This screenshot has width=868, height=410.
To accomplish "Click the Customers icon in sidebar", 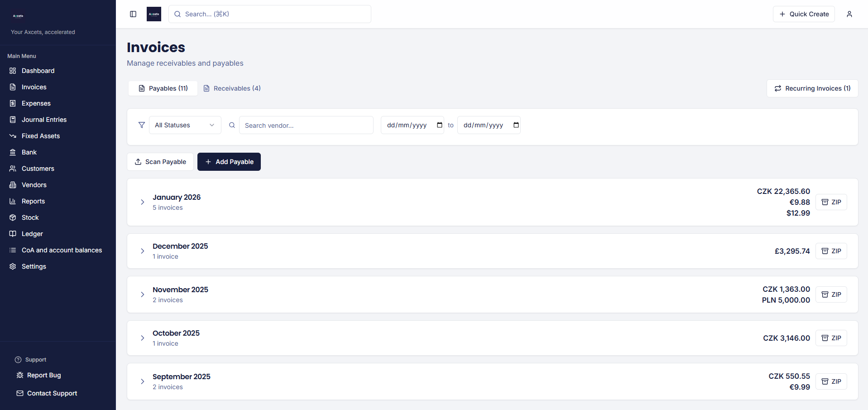I will coord(13,169).
